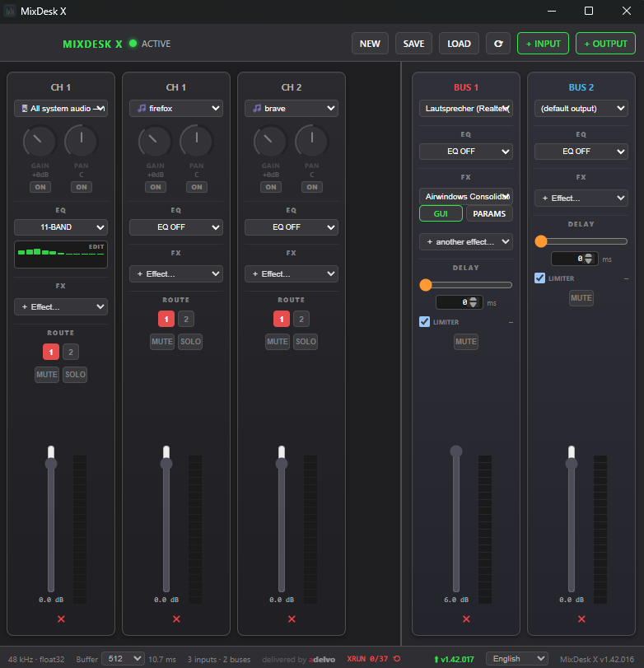Open BUS 2 EQ OFF dropdown

click(581, 152)
